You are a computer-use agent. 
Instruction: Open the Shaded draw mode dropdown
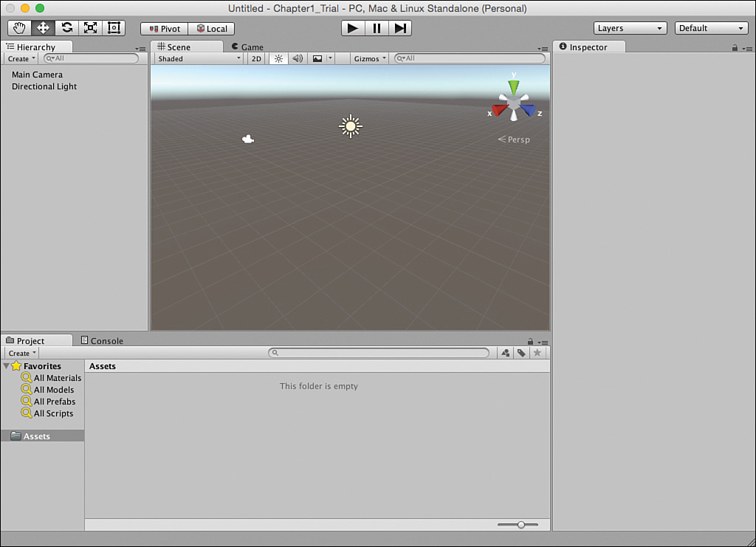[x=199, y=59]
